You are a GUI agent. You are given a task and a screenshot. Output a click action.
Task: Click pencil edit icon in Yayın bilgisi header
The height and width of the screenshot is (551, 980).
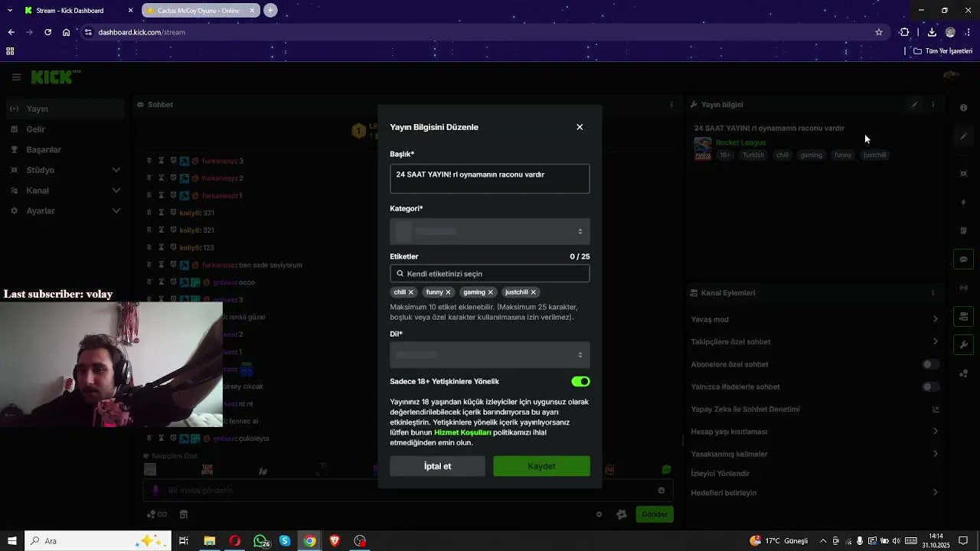[914, 105]
